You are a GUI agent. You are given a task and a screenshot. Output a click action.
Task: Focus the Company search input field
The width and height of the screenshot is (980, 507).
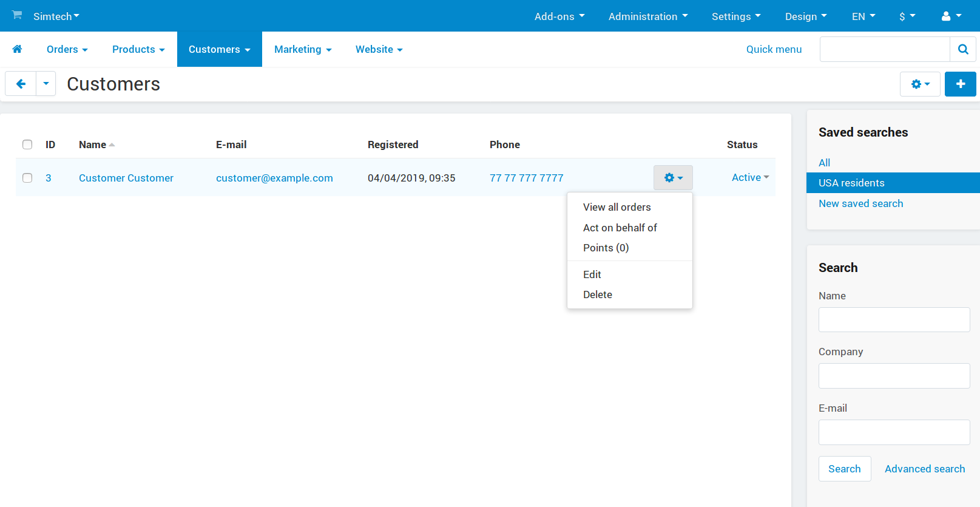[894, 376]
